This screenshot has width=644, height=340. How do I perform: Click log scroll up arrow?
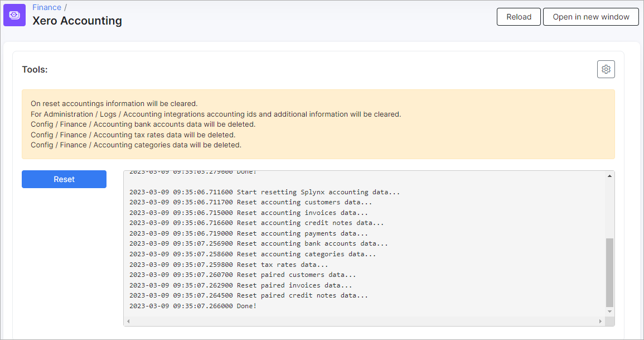609,176
